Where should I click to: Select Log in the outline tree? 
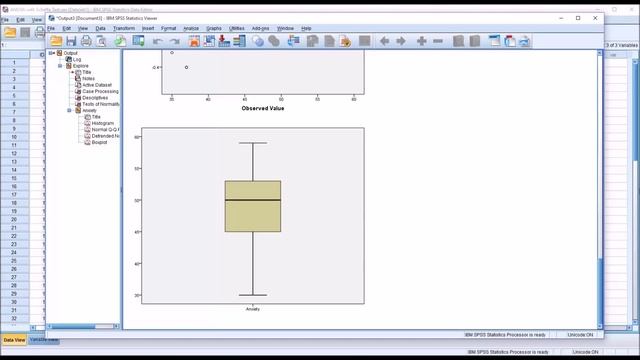[x=77, y=60]
